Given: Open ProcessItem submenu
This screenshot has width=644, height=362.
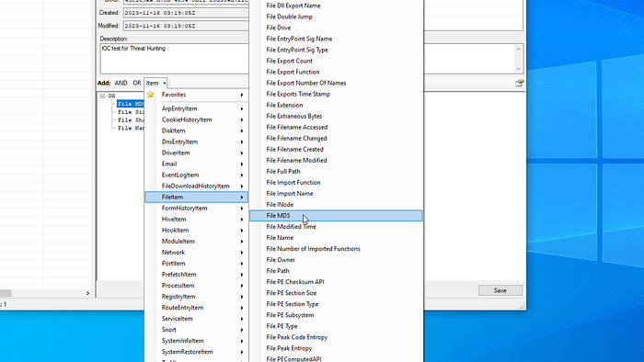Looking at the screenshot, I should (x=196, y=286).
